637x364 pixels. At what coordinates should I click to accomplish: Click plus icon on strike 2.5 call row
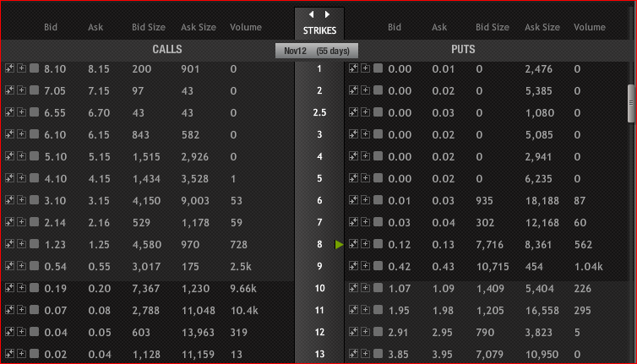tap(22, 112)
